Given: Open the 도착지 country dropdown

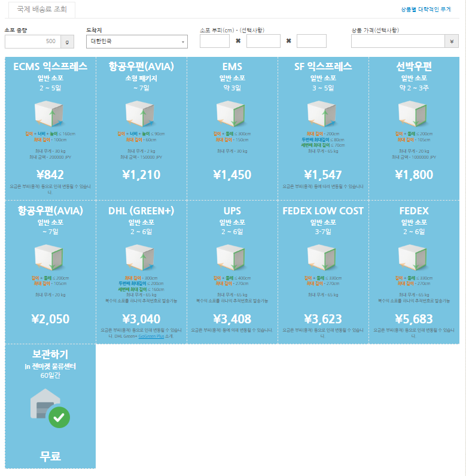Looking at the screenshot, I should 136,41.
